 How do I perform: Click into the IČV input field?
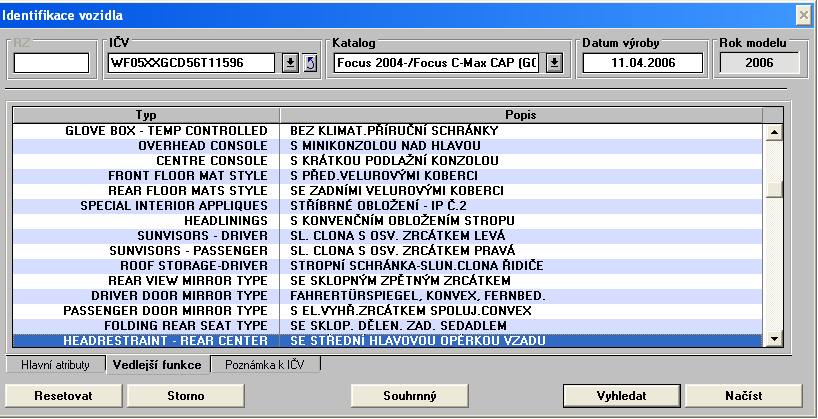[x=190, y=63]
